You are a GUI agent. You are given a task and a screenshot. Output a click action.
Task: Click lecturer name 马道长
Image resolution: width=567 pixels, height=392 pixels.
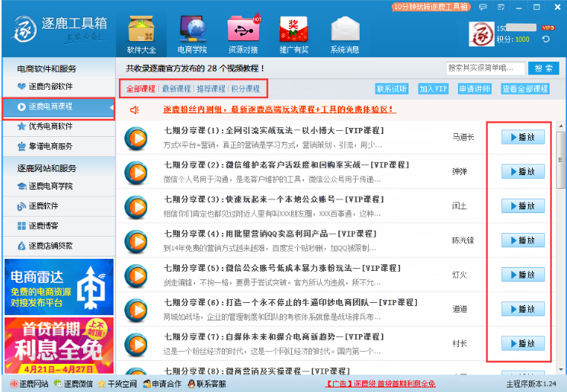(463, 137)
